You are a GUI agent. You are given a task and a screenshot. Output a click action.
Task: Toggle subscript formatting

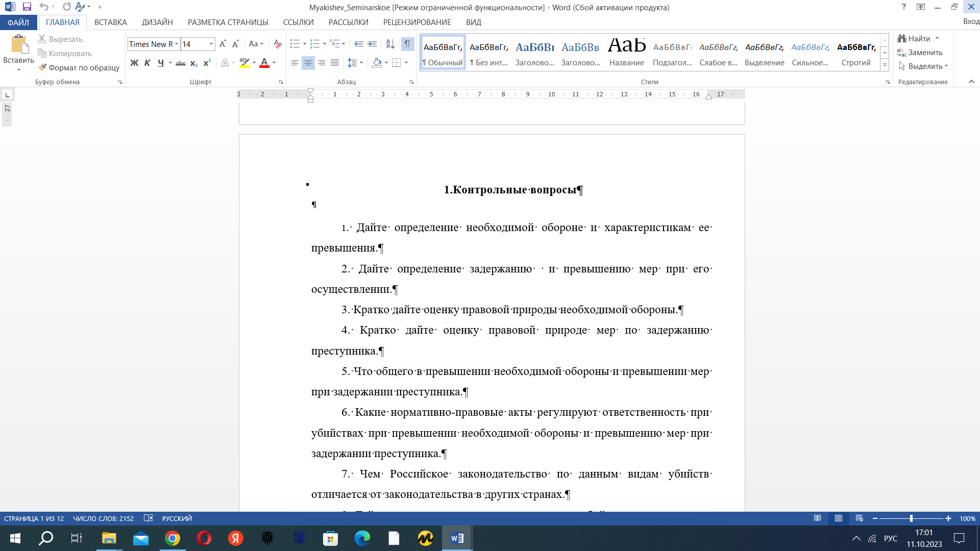coord(194,63)
